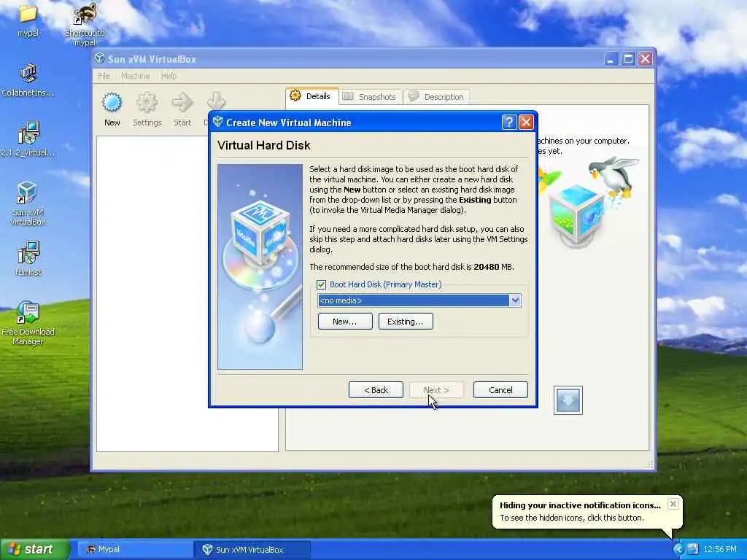Close the Create New Virtual Machine dialog
Screen dimensions: 747x560
[526, 122]
